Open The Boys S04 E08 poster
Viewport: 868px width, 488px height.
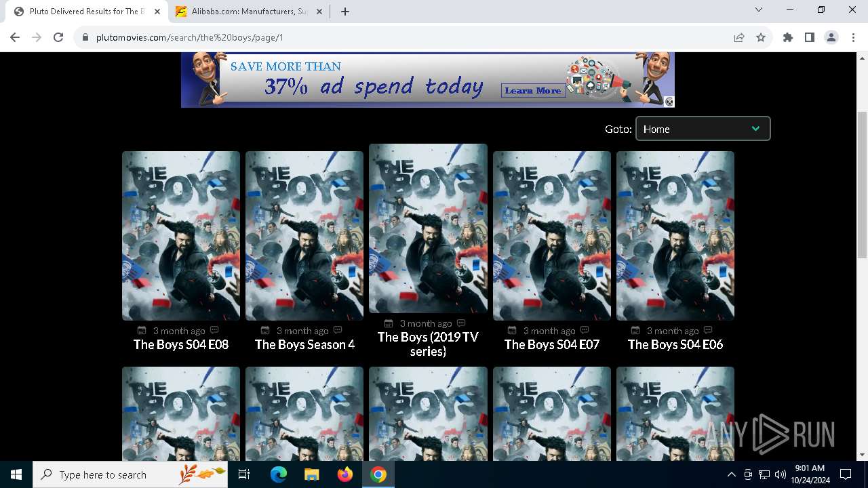[181, 236]
